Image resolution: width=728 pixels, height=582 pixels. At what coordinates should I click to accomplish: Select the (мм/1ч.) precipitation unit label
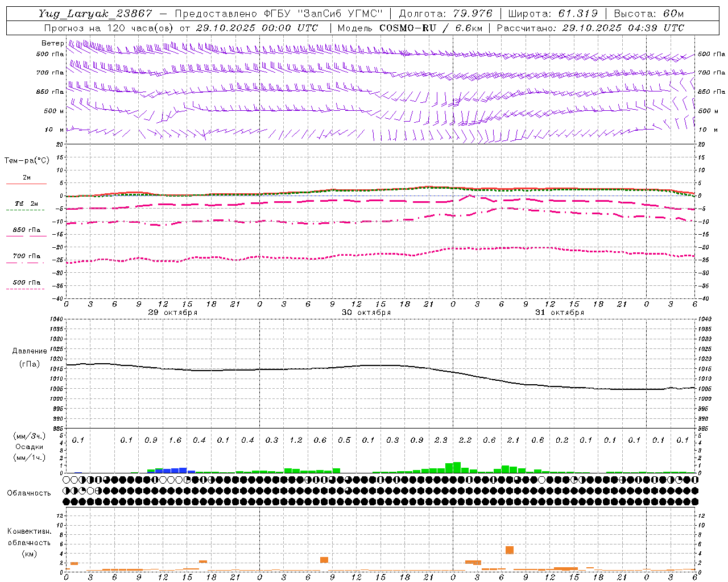click(29, 458)
